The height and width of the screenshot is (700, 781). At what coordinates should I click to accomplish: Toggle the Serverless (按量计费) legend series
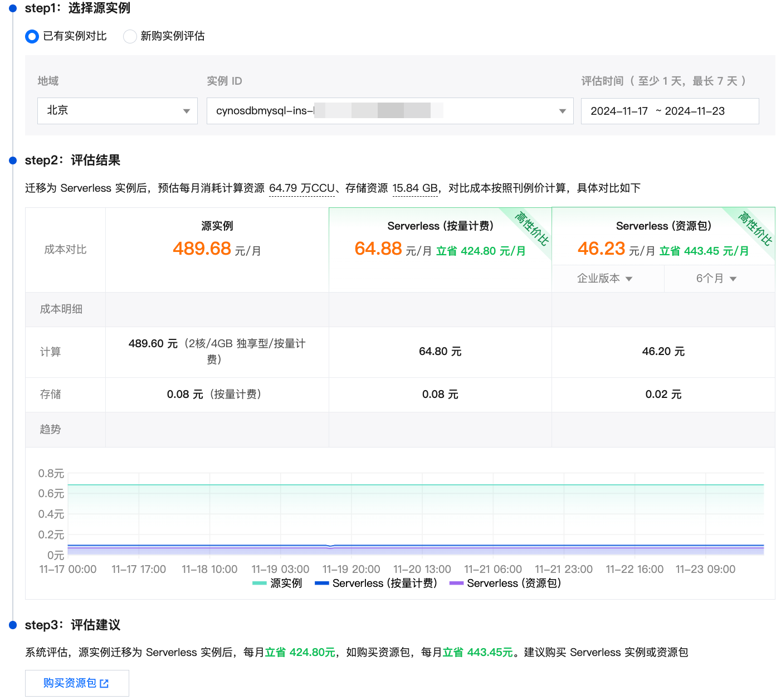point(377,583)
